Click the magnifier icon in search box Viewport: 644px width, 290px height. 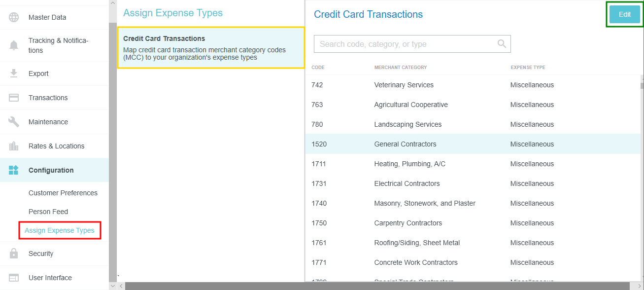pyautogui.click(x=502, y=44)
